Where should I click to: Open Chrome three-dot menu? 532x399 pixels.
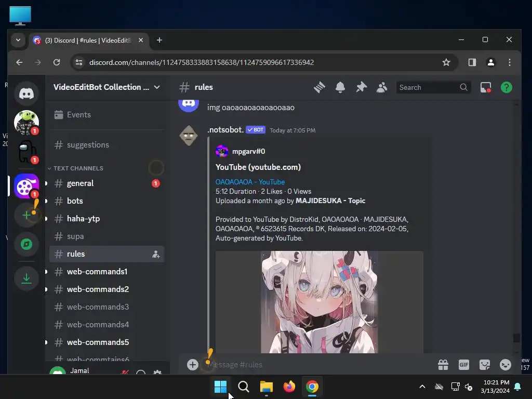[x=509, y=62]
